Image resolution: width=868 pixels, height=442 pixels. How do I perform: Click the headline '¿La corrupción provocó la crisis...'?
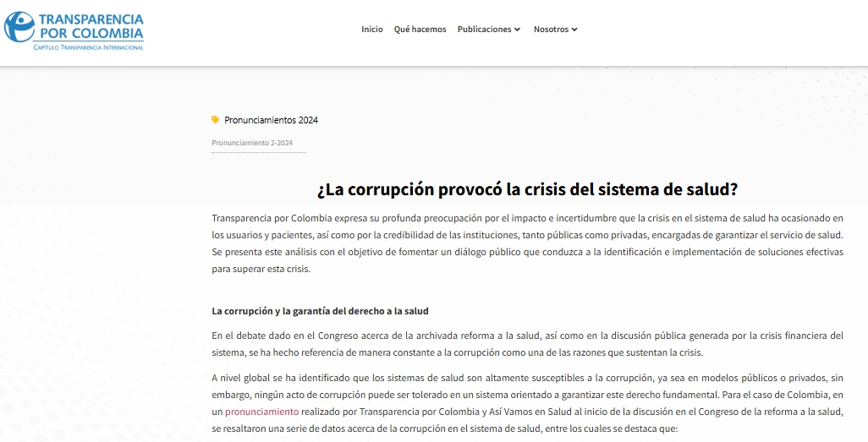point(528,189)
